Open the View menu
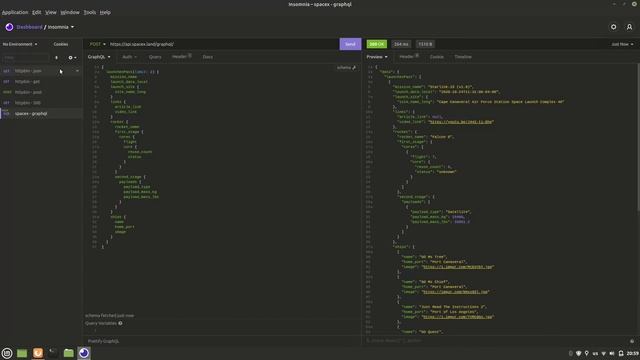Viewport: 640px width, 360px height. click(51, 12)
